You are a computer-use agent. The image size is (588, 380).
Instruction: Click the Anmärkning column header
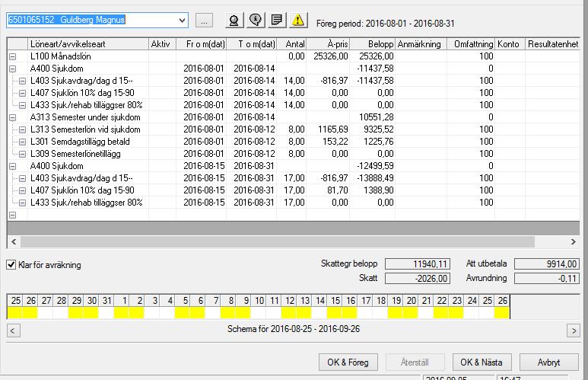(x=421, y=44)
